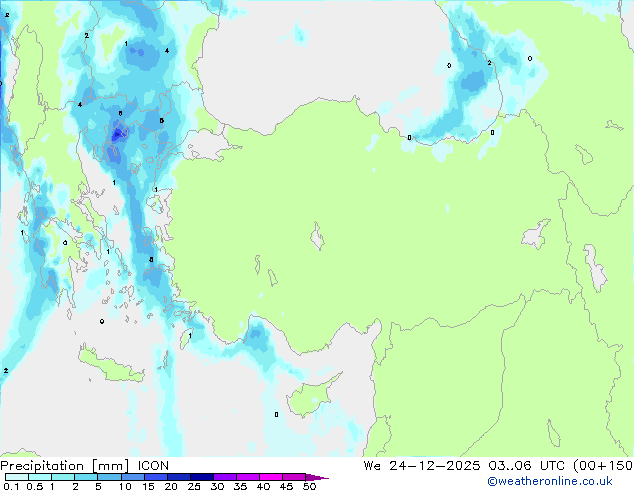Click the 0.1–0.5 mm legend color swatch
Viewport: 634px width, 490px height.
[x=17, y=477]
